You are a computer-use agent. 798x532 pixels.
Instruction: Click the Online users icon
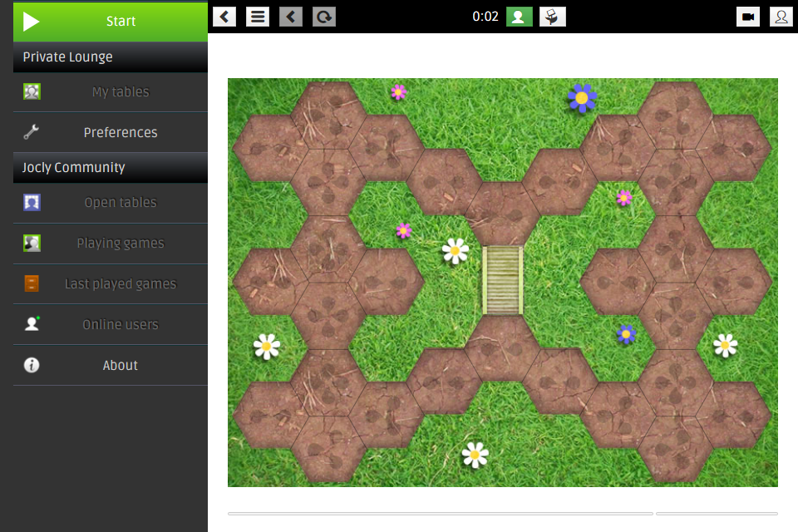coord(32,324)
